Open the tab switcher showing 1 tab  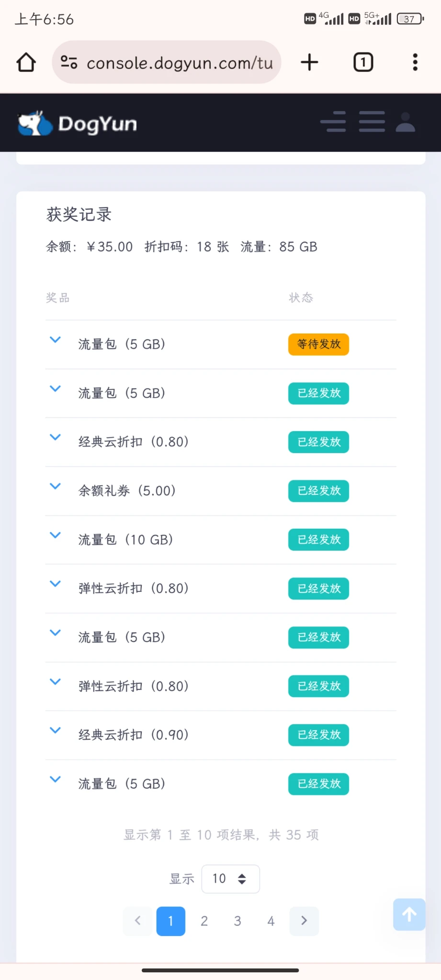363,62
